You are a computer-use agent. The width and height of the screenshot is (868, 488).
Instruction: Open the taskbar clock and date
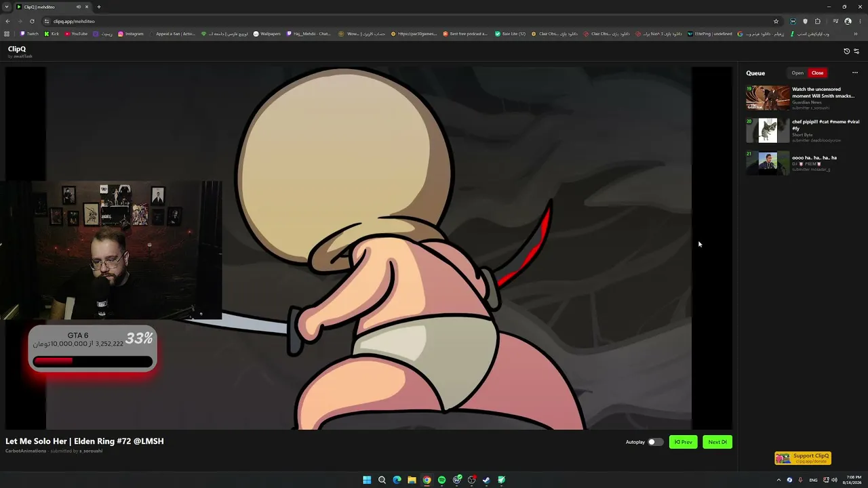point(853,480)
